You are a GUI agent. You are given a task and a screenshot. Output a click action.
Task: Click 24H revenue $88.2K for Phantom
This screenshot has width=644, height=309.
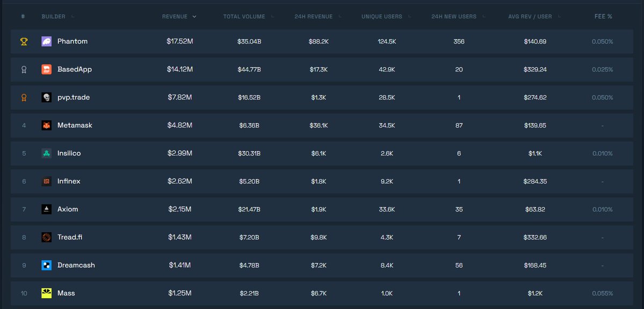pos(318,41)
